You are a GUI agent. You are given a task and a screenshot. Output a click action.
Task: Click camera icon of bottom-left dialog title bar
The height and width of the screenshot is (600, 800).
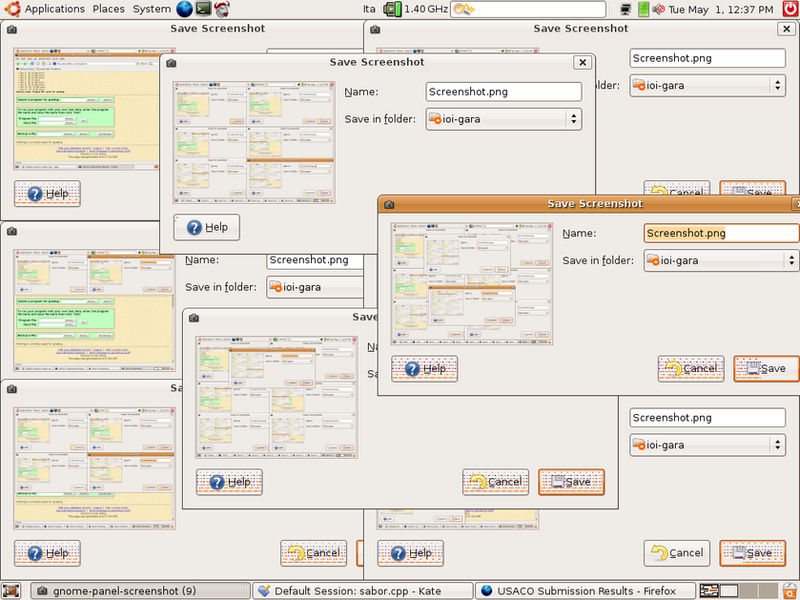[x=12, y=389]
